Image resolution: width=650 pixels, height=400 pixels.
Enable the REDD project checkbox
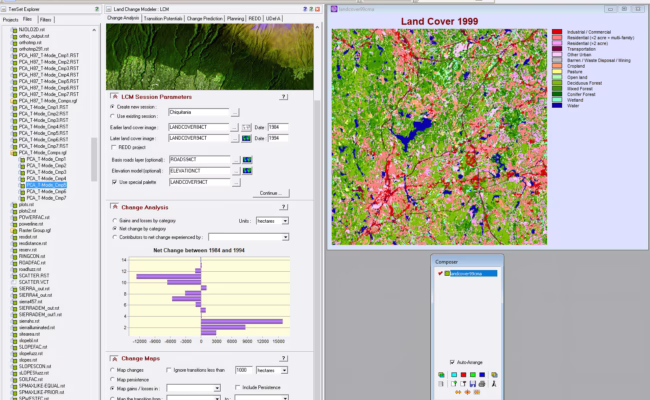point(114,147)
